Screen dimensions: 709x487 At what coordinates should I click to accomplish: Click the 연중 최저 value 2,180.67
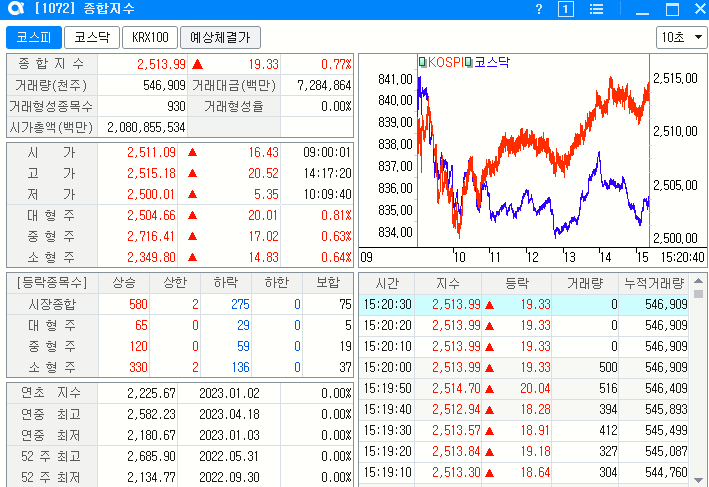click(151, 435)
